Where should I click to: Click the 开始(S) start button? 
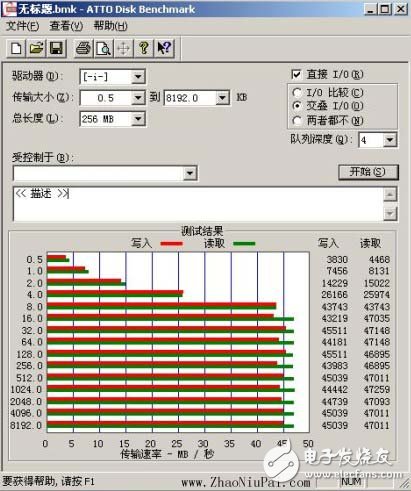point(368,172)
